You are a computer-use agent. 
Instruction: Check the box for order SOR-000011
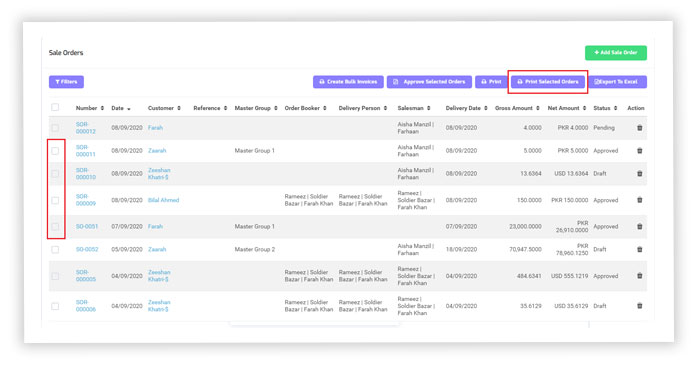(55, 151)
